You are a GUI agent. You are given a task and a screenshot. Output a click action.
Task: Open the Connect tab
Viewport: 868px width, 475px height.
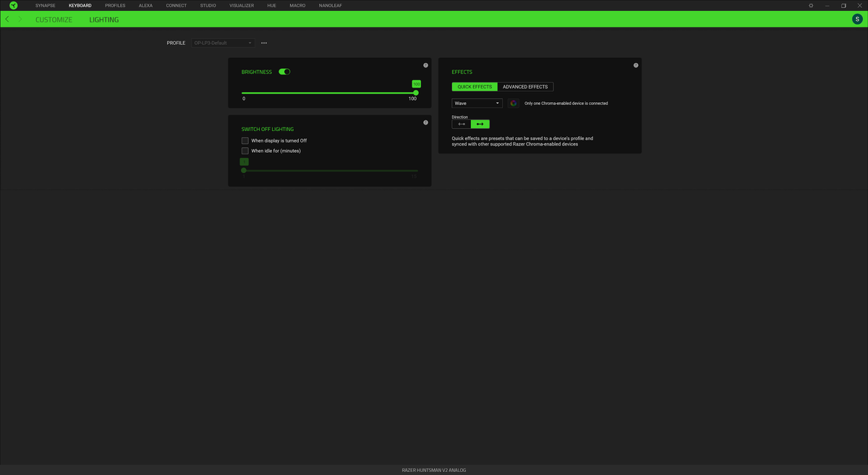click(x=176, y=5)
